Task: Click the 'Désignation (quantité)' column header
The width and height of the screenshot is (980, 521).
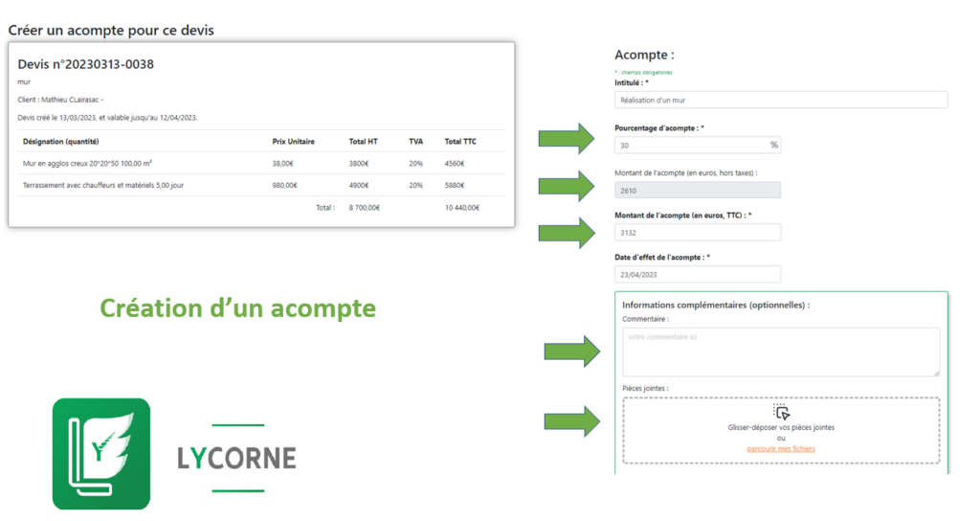Action: coord(60,142)
